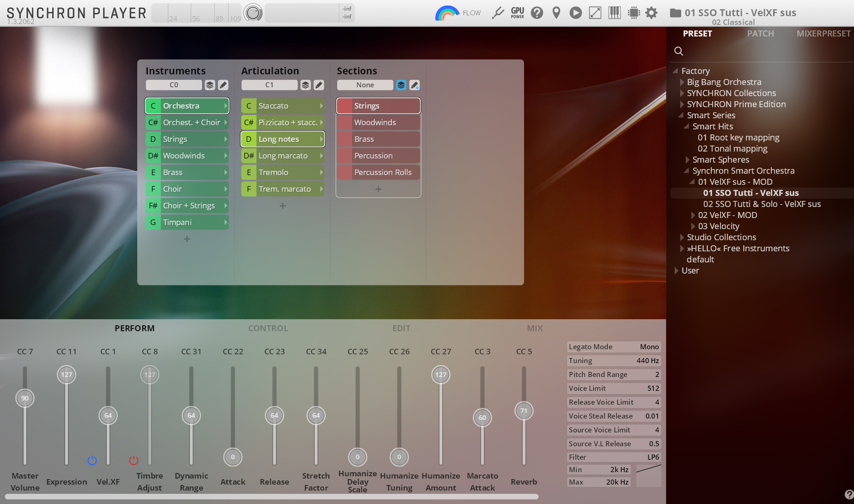Expand Smart Spheres folder
This screenshot has width=854, height=504.
coord(687,160)
